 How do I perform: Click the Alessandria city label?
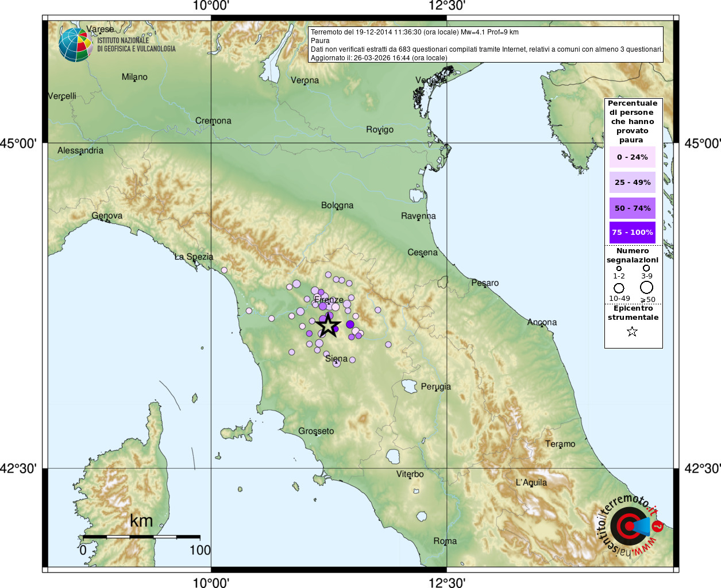point(80,150)
